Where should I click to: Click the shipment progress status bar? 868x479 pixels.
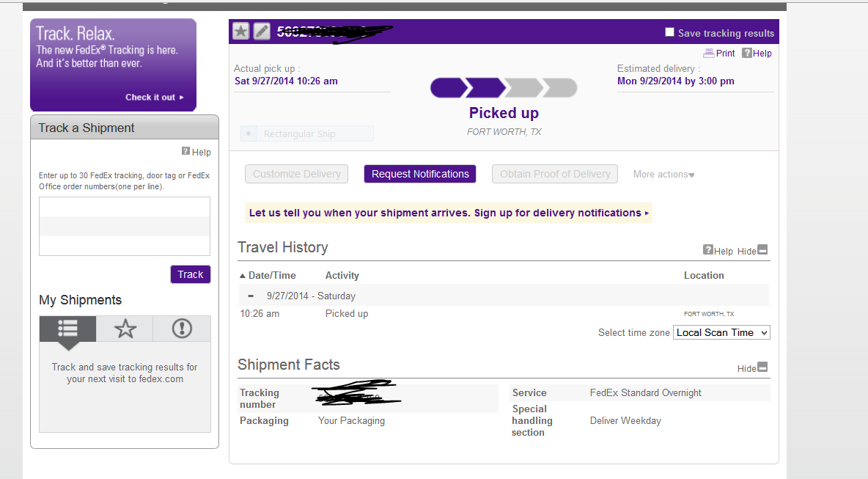click(504, 87)
